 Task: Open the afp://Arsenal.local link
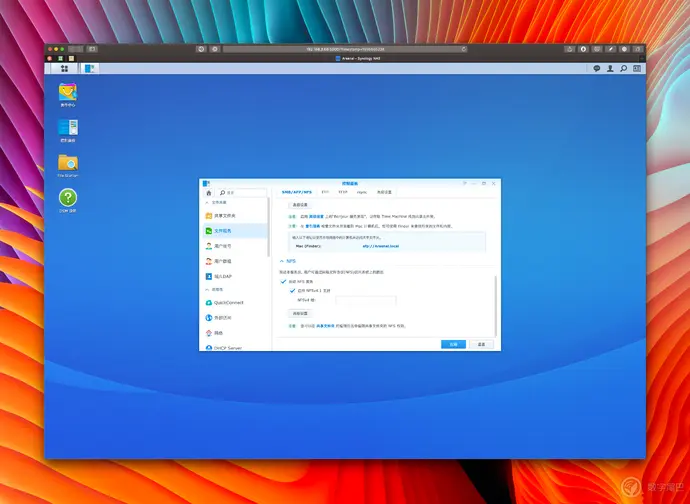click(x=381, y=246)
